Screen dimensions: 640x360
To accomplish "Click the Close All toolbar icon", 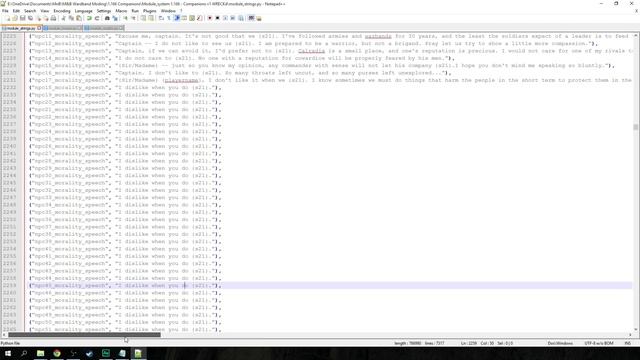I will pos(47,18).
